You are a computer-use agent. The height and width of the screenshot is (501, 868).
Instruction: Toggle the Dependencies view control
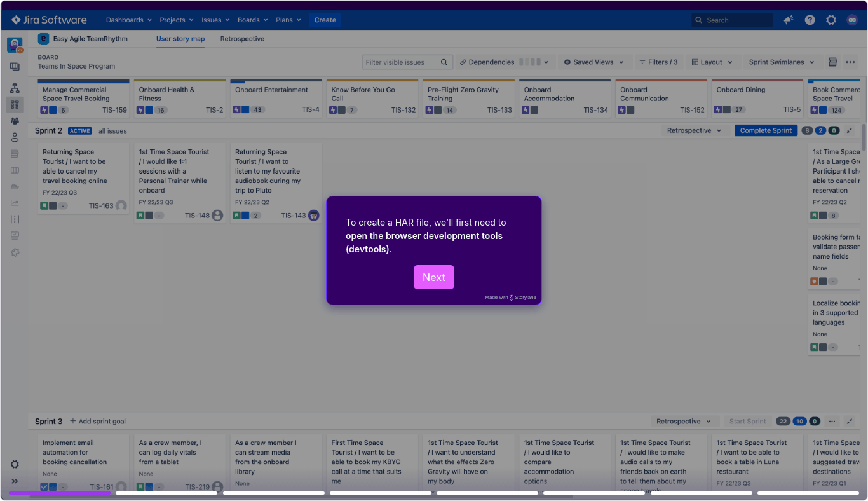[505, 62]
